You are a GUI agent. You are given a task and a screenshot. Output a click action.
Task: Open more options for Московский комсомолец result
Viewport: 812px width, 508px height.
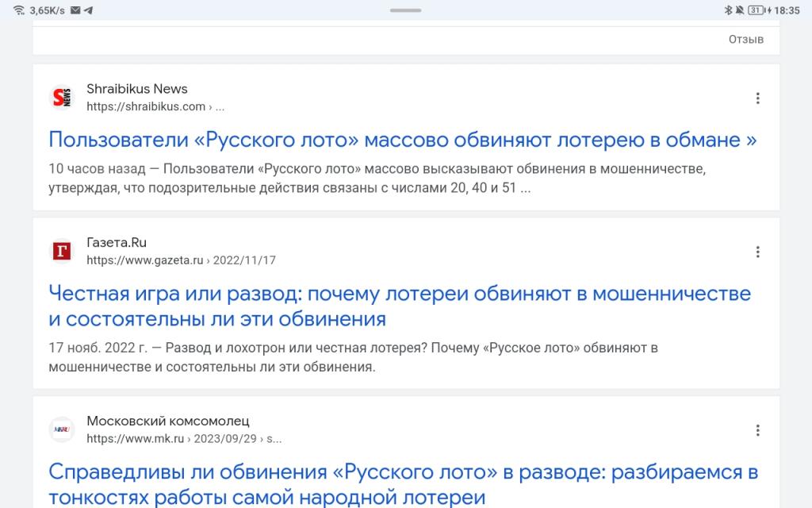click(x=757, y=430)
